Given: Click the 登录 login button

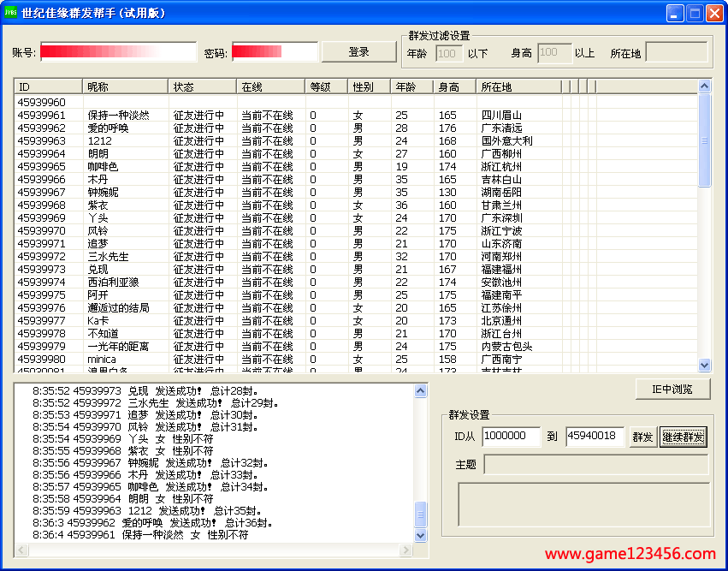Looking at the screenshot, I should (x=358, y=51).
